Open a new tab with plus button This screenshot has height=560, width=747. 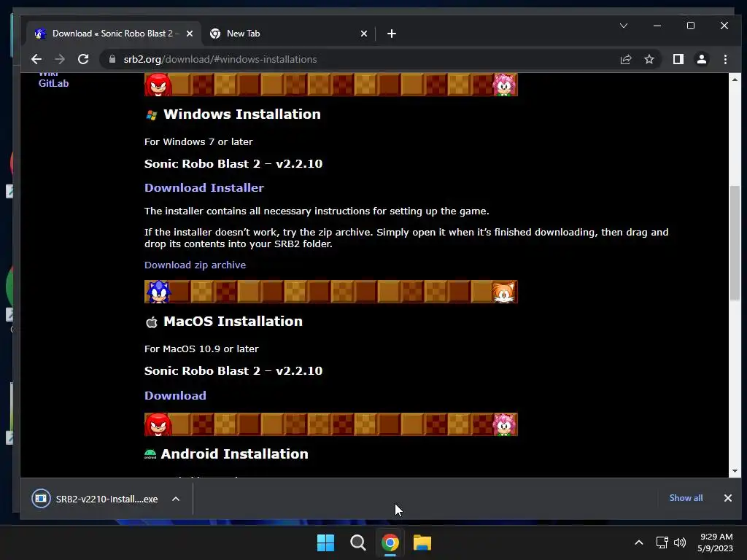392,34
